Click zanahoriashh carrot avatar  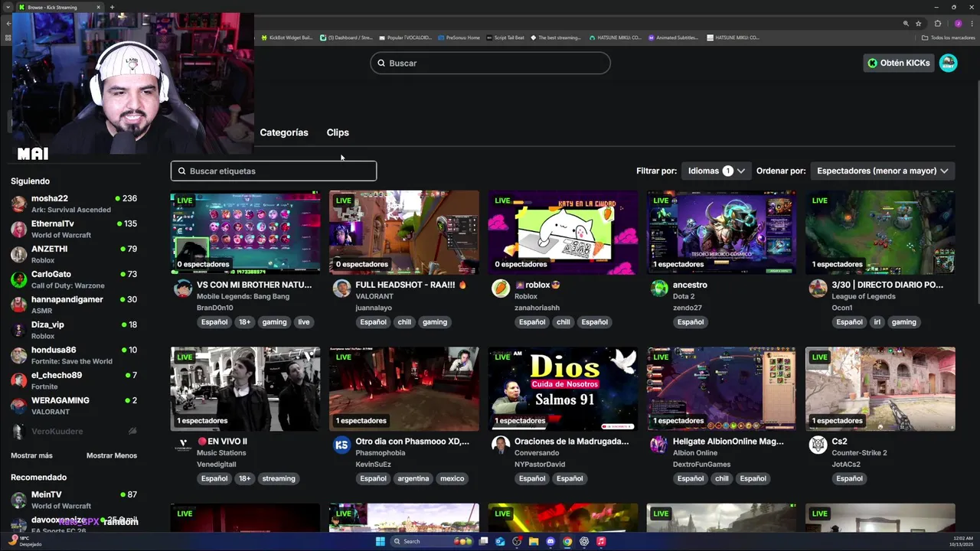point(501,289)
